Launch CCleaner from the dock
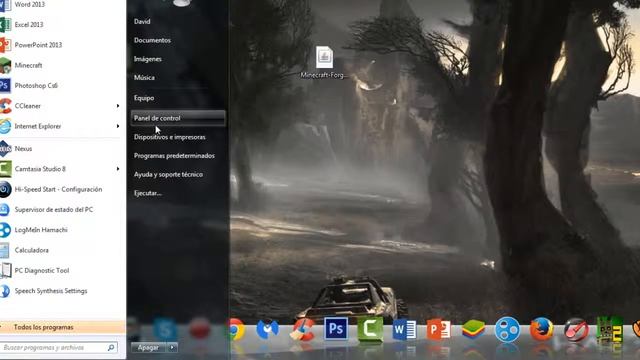This screenshot has width=640, height=360. coord(302,329)
